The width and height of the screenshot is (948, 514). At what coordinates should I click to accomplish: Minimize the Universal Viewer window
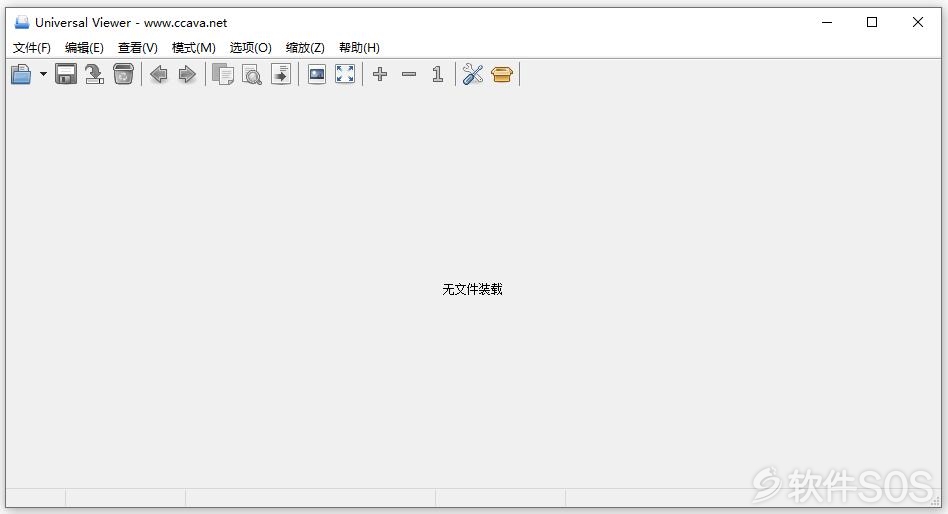tap(827, 22)
